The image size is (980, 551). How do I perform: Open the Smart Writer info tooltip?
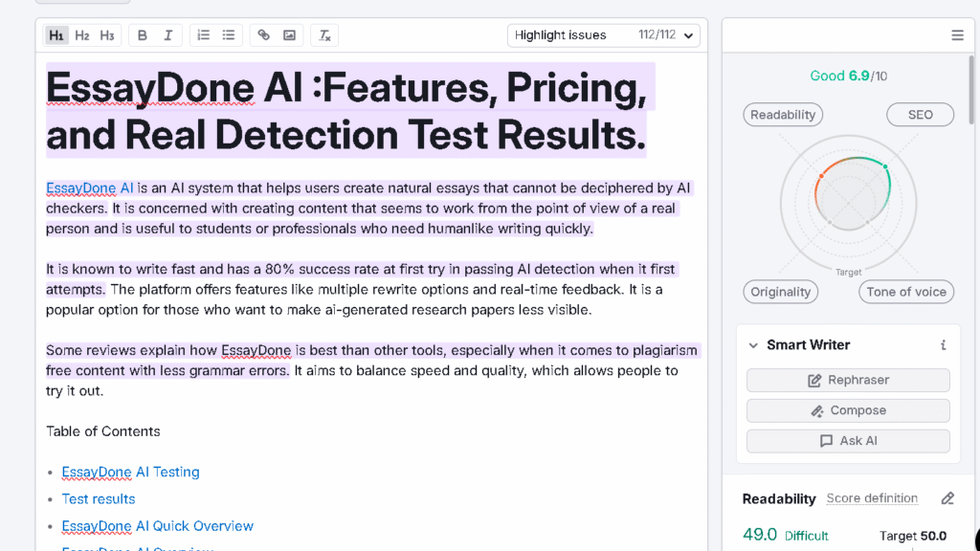click(943, 344)
